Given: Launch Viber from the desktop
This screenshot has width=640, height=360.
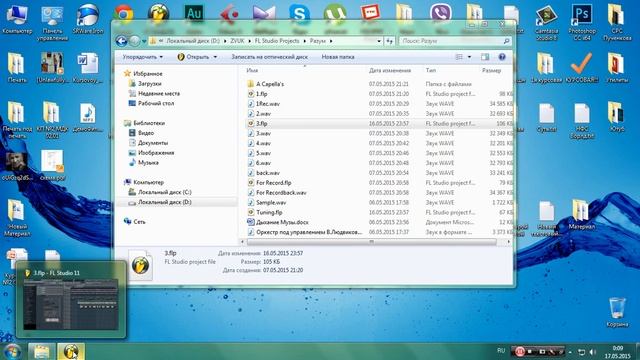Looking at the screenshot, I should tap(440, 14).
